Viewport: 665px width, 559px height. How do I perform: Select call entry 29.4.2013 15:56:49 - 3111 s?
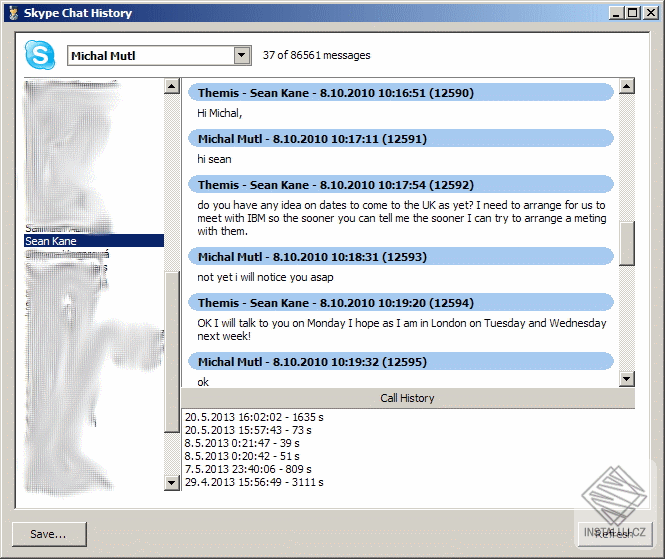(x=254, y=482)
